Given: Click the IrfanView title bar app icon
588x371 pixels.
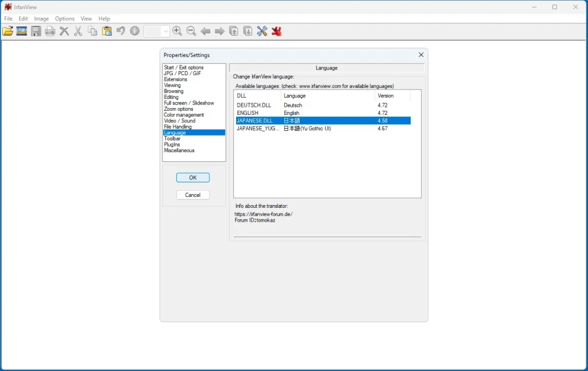Looking at the screenshot, I should 8,7.
